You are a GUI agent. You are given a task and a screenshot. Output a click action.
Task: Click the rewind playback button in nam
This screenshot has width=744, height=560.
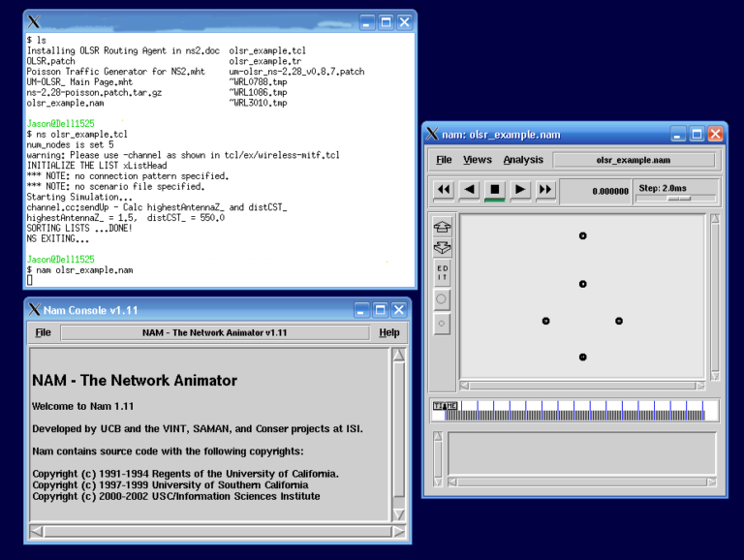444,190
